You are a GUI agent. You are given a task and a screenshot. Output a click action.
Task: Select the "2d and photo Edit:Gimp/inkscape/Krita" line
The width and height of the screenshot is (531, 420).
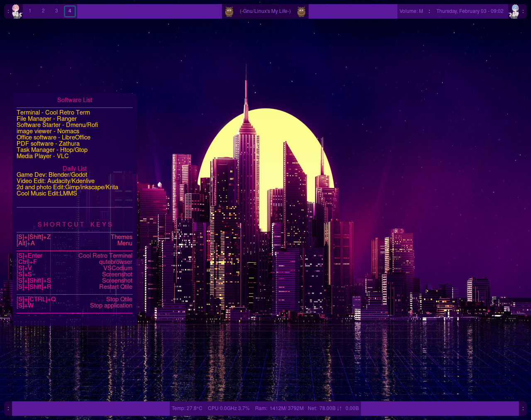pyautogui.click(x=67, y=187)
